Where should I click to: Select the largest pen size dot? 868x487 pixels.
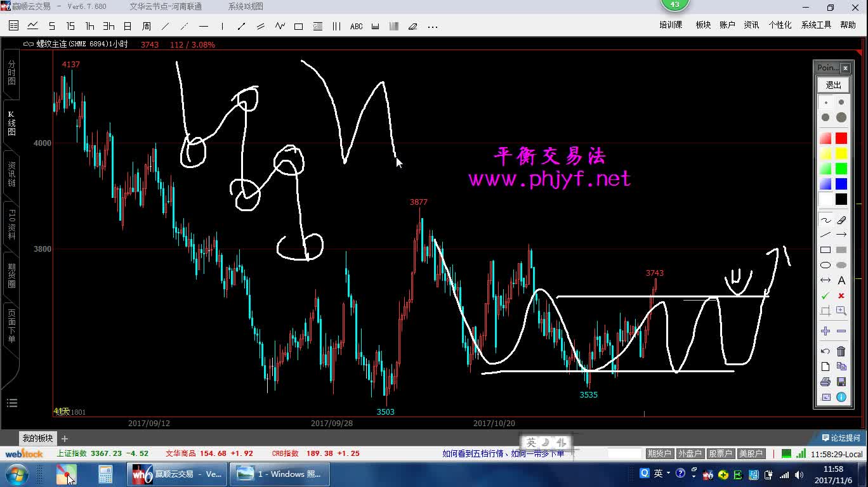point(841,117)
